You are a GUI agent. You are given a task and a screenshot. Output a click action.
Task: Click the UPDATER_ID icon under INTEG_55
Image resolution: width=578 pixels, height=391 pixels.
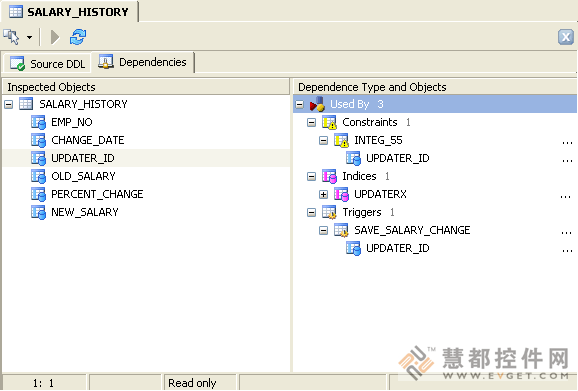tap(353, 158)
